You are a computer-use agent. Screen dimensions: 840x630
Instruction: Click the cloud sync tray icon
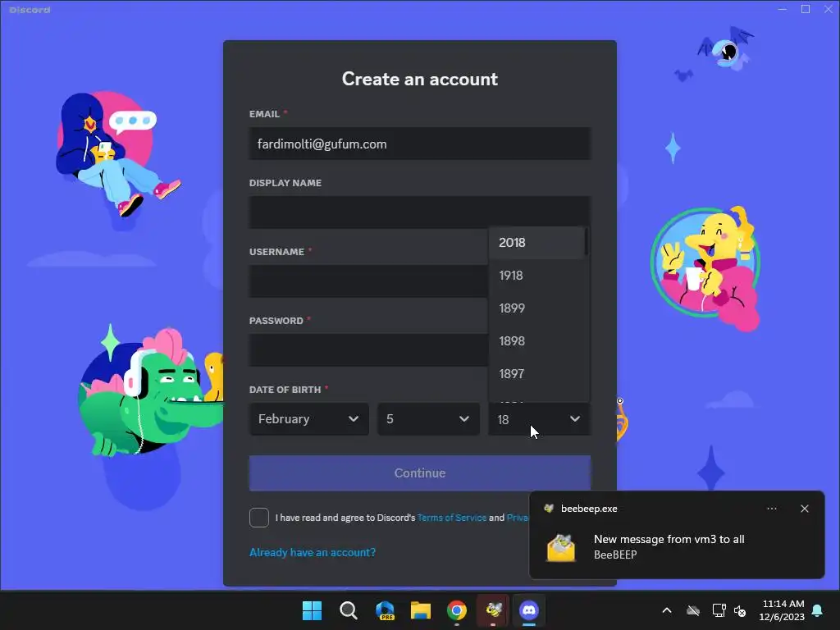693,610
